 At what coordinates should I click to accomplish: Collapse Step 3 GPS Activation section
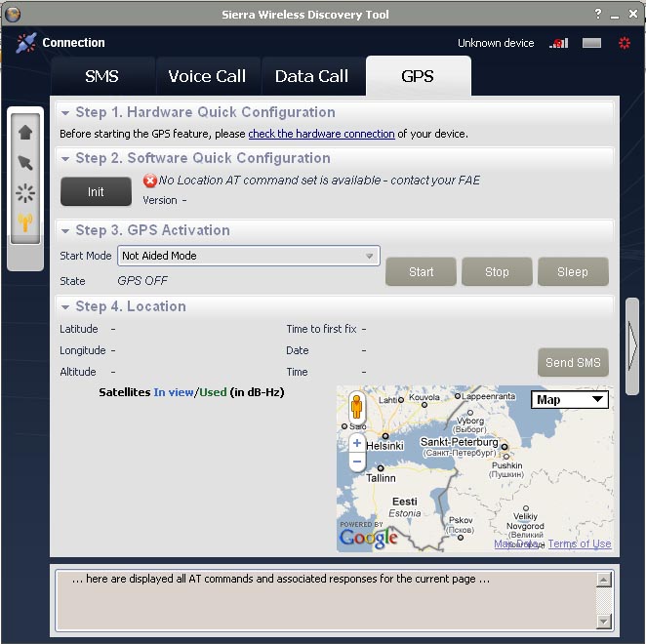point(65,231)
